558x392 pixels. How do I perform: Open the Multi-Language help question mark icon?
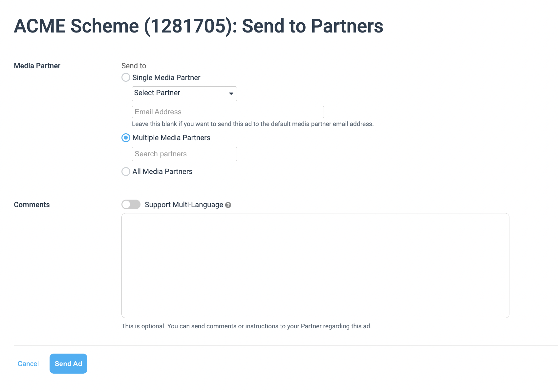pos(228,205)
